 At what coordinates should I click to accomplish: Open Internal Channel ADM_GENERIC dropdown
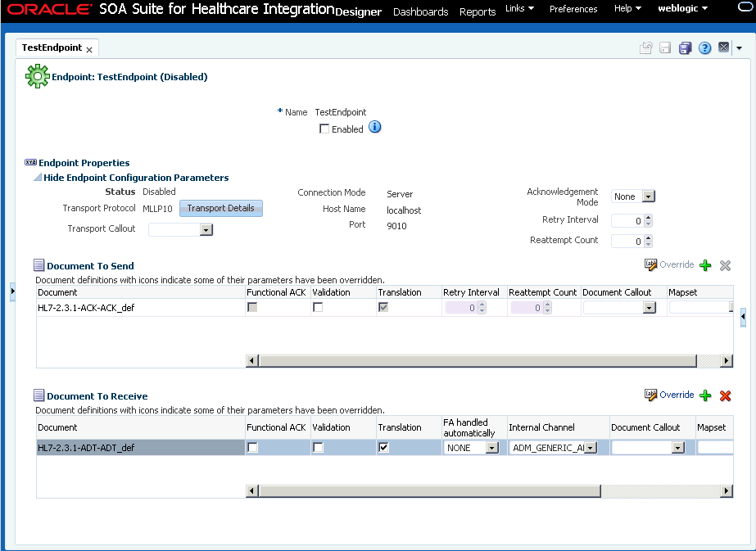[x=591, y=448]
